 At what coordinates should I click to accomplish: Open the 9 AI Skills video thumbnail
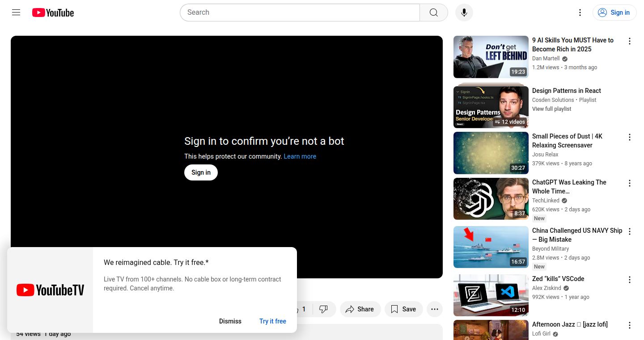[491, 57]
